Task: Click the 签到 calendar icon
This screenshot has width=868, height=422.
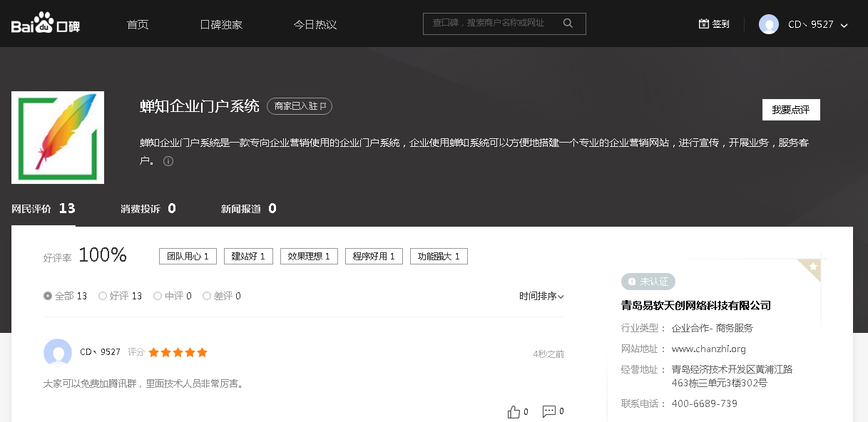Action: point(704,24)
